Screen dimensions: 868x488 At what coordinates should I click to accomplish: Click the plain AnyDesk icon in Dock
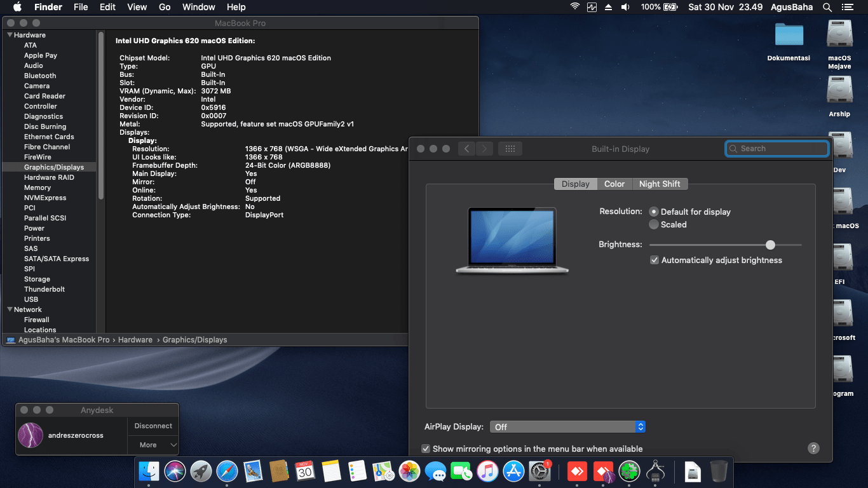(x=577, y=471)
